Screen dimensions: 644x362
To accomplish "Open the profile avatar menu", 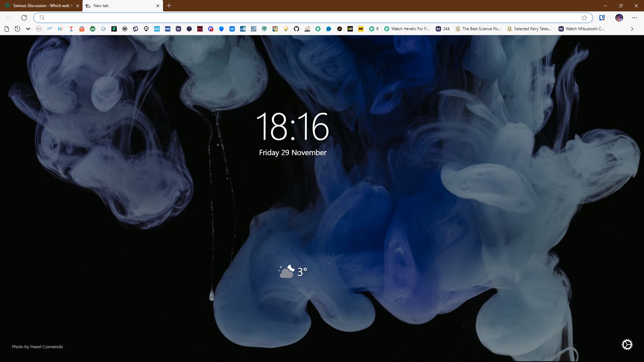I will [619, 18].
